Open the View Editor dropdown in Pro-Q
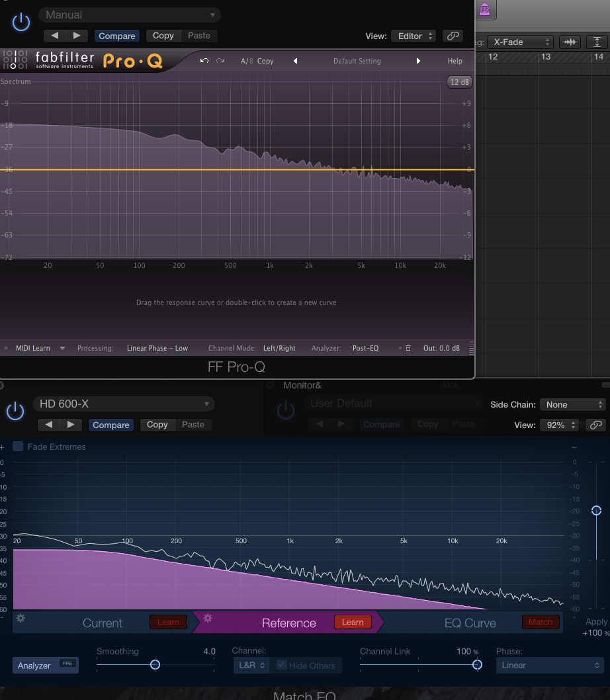The height and width of the screenshot is (700, 610). coord(414,36)
